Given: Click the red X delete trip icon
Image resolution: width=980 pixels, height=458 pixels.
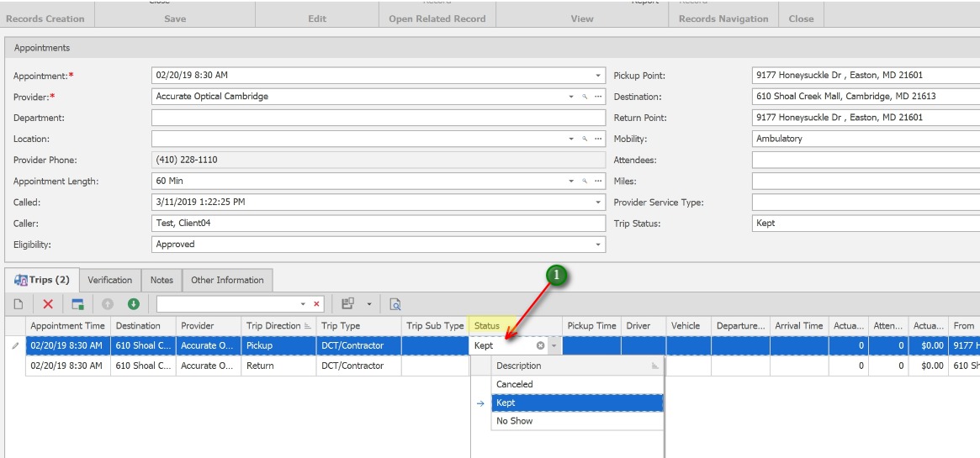Looking at the screenshot, I should (48, 304).
